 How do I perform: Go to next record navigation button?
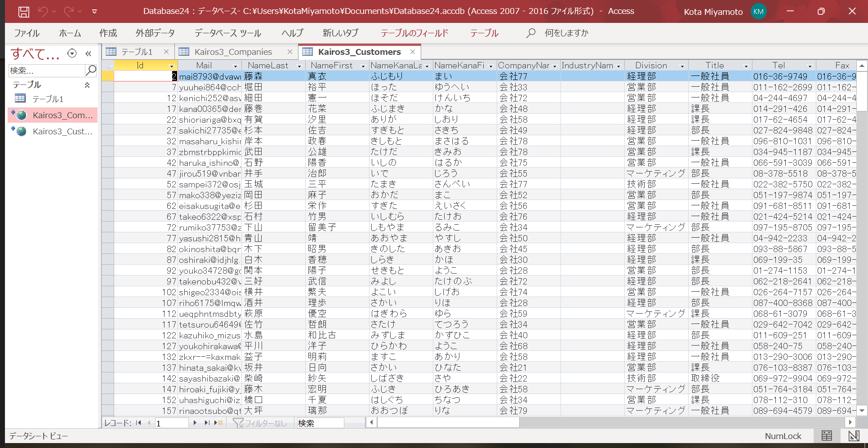pyautogui.click(x=195, y=423)
